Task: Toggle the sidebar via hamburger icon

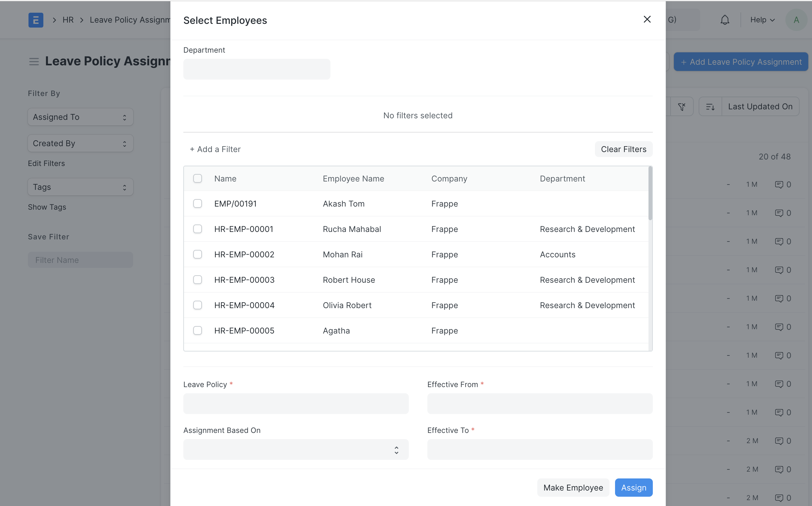Action: pyautogui.click(x=34, y=62)
